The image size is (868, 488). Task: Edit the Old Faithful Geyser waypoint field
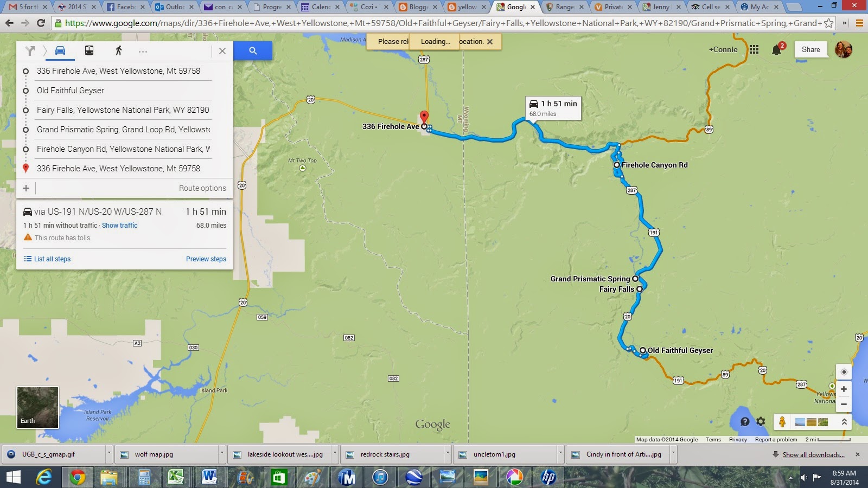click(x=124, y=91)
